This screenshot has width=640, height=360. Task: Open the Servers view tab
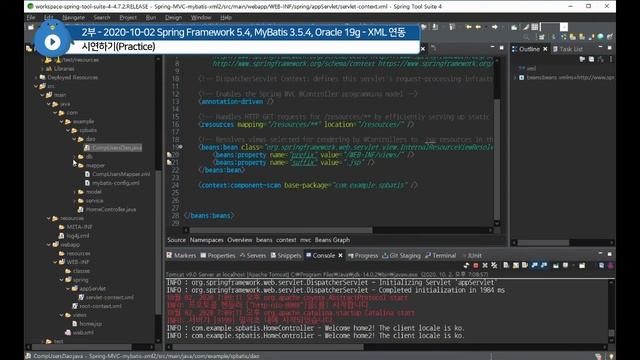253,256
